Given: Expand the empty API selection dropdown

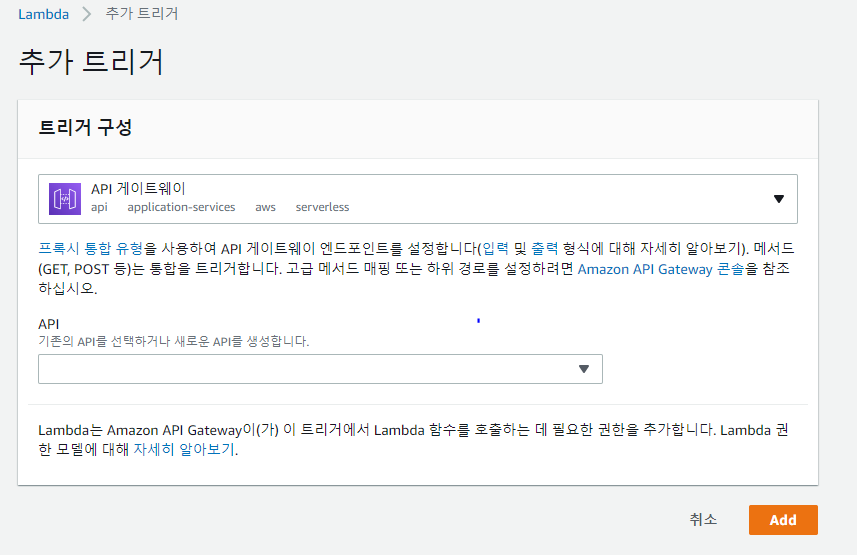Looking at the screenshot, I should (320, 369).
